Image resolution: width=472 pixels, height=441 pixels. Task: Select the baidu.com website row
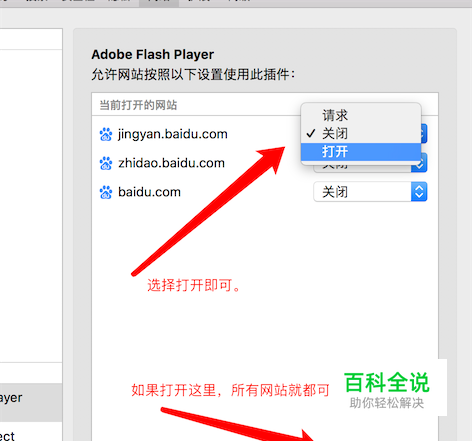click(x=265, y=192)
